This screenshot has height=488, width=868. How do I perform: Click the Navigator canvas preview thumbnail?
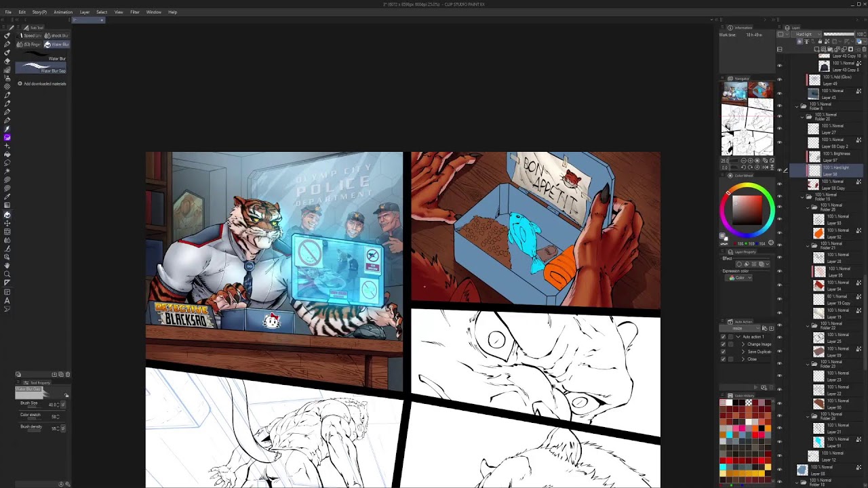747,119
